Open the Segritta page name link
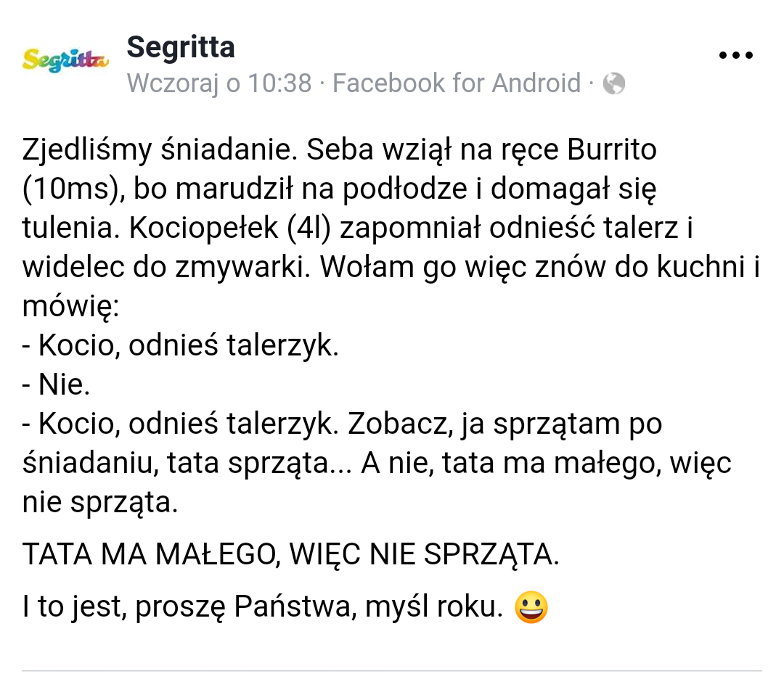The height and width of the screenshot is (679, 784). tap(181, 47)
